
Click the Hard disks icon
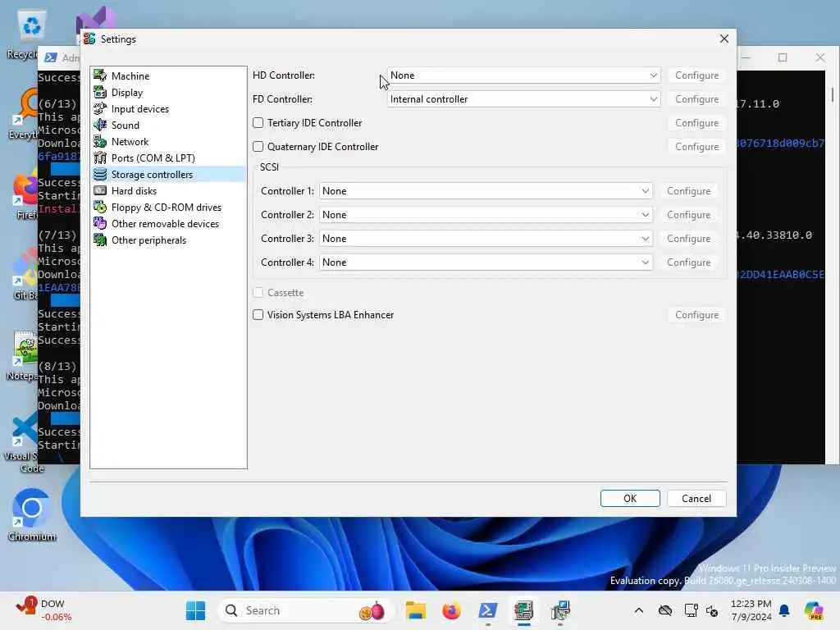pos(100,190)
